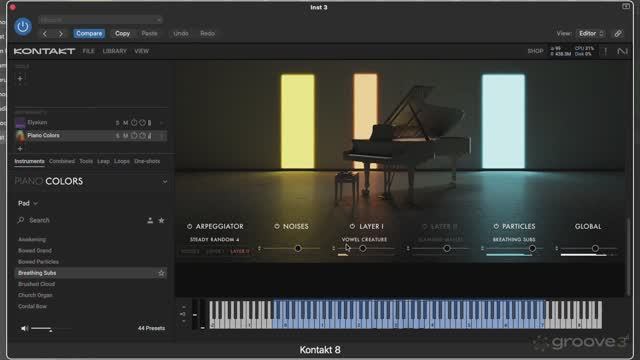Add a new tool with plus icon
Image resolution: width=640 pixels, height=360 pixels.
[20, 78]
